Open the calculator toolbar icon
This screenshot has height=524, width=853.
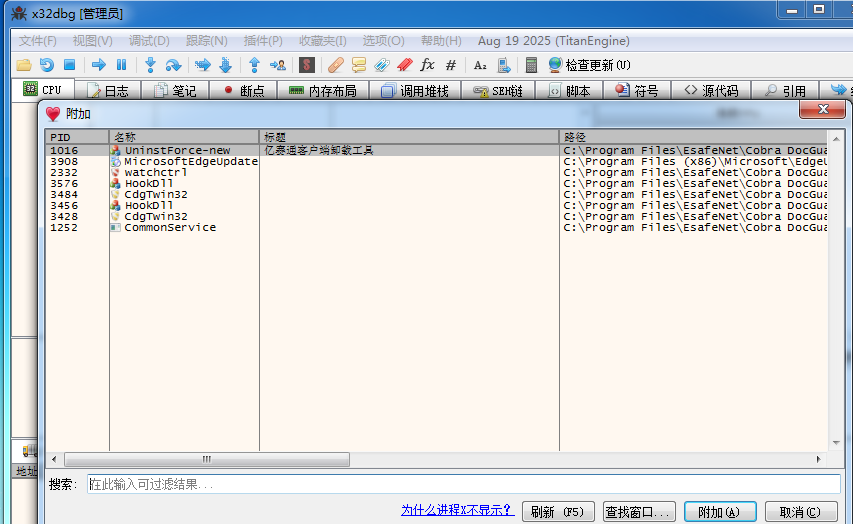(x=531, y=65)
